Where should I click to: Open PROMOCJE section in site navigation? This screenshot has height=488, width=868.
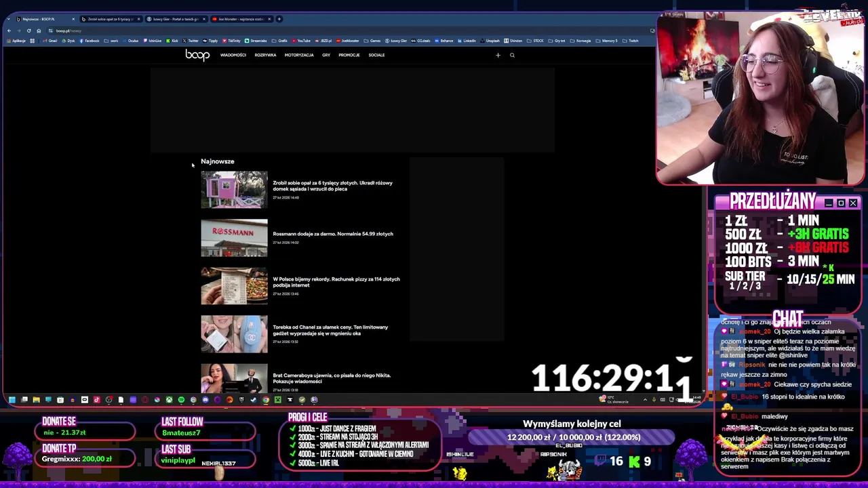pos(349,55)
